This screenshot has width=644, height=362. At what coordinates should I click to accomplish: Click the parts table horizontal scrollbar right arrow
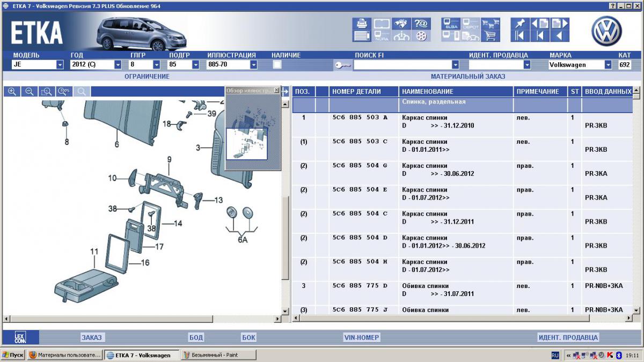click(629, 319)
